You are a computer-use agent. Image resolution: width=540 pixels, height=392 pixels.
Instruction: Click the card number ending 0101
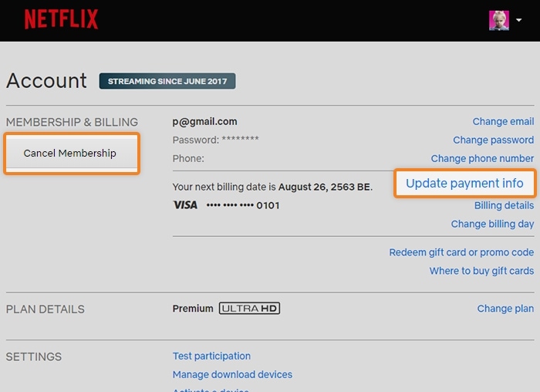tap(243, 205)
